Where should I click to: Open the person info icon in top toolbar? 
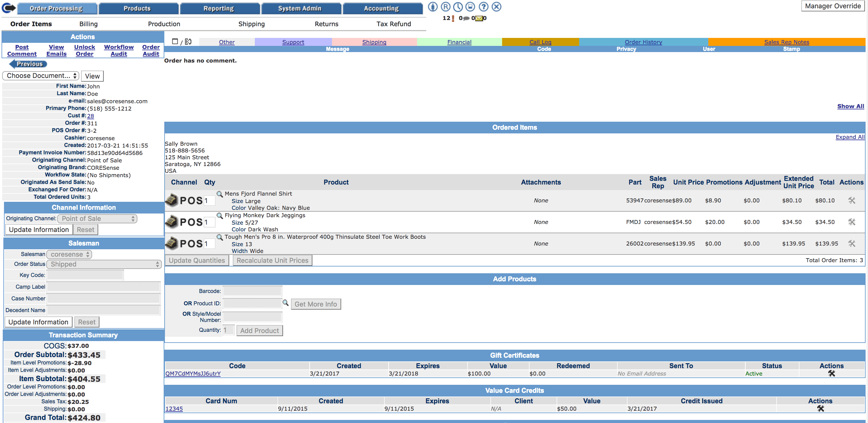click(x=433, y=7)
